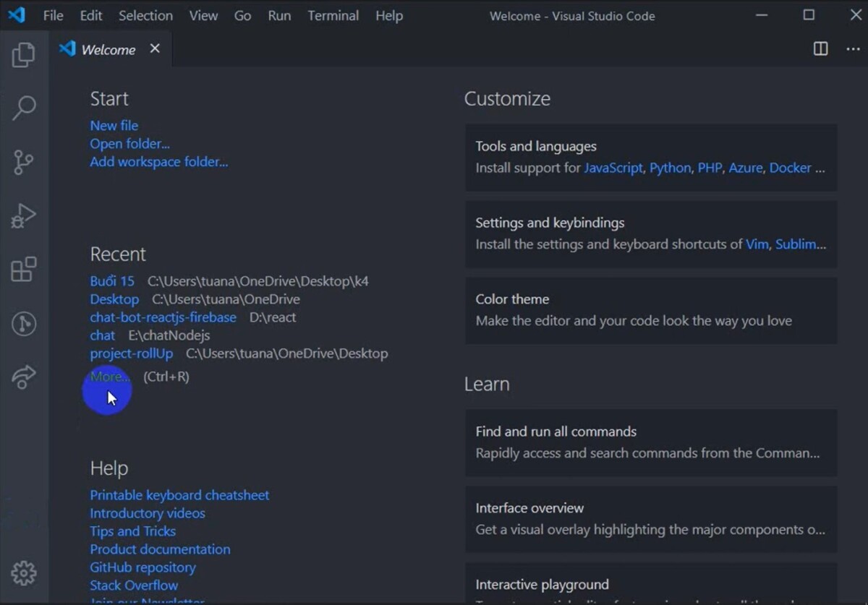Open Stack Overflow link
The width and height of the screenshot is (868, 605).
134,585
